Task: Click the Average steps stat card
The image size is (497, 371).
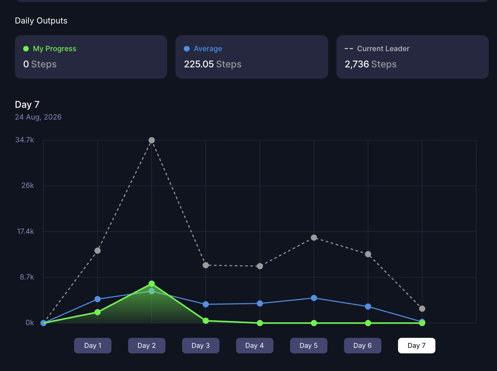Action: click(252, 57)
